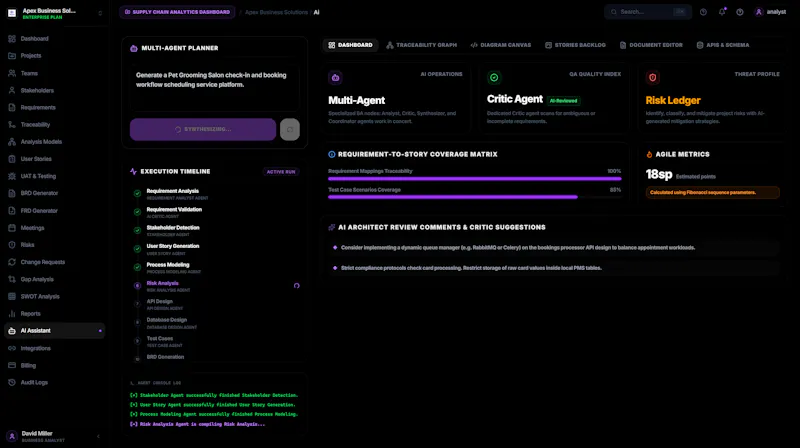Open Meetings in the sidebar
The image size is (800, 448).
click(54, 228)
